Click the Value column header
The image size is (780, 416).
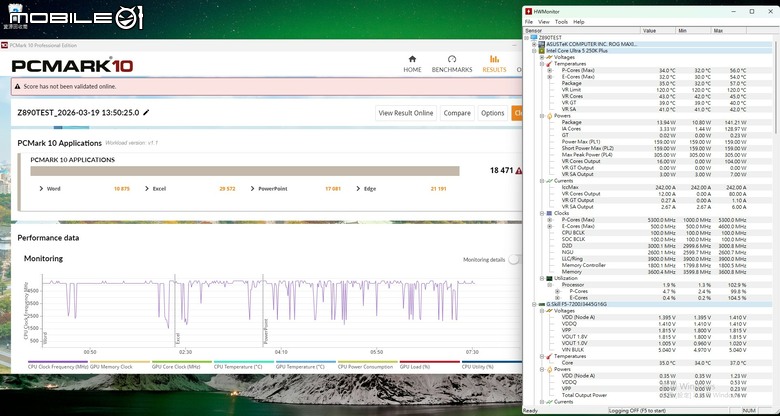(x=658, y=31)
